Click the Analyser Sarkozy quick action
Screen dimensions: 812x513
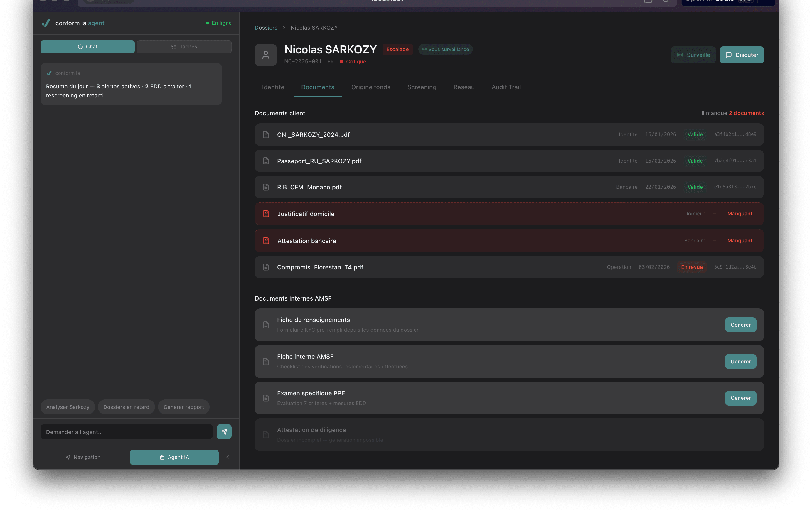point(68,407)
